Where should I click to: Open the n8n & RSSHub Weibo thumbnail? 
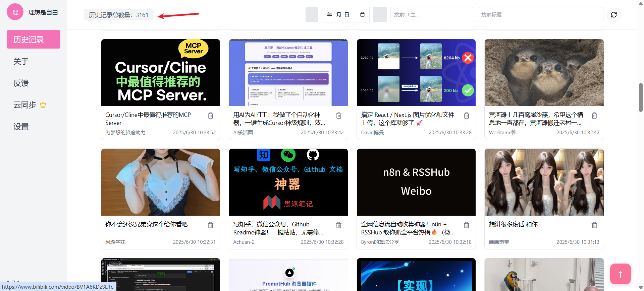416,182
